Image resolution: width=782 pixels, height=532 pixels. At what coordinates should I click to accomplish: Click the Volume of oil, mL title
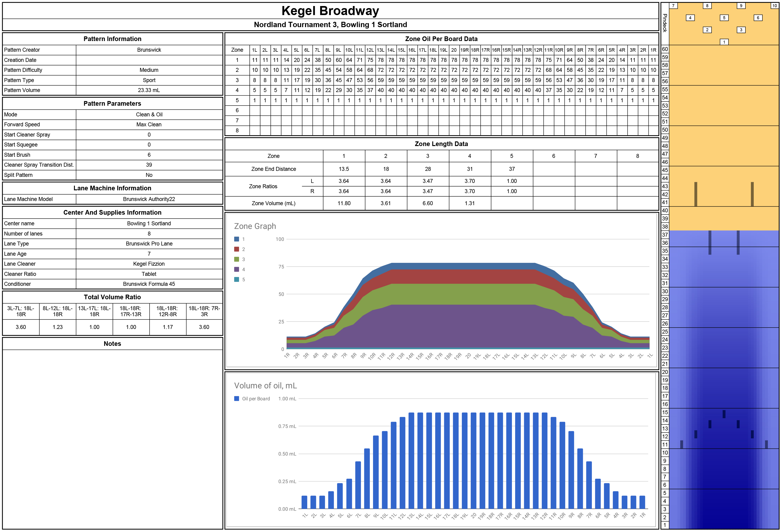click(x=265, y=386)
